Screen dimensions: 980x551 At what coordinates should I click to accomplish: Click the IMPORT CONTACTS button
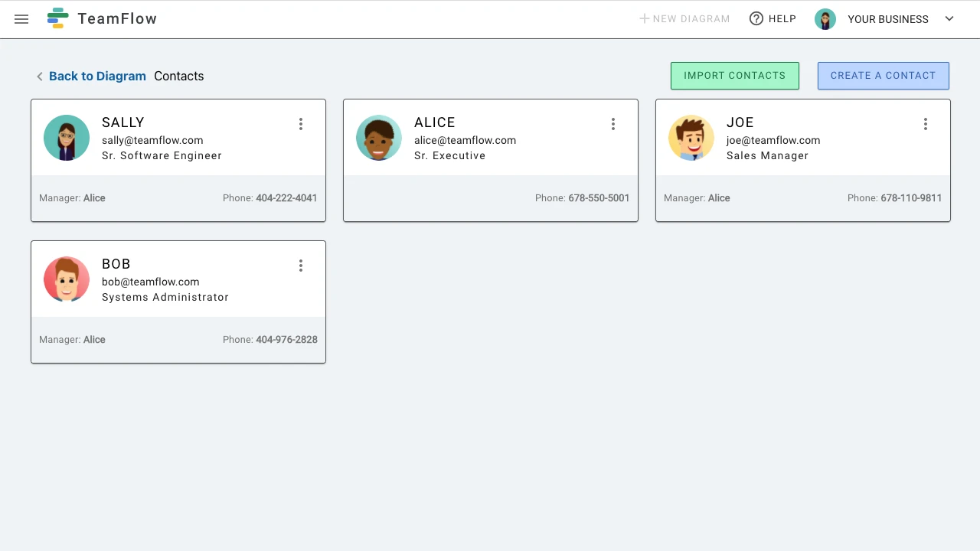click(x=734, y=75)
